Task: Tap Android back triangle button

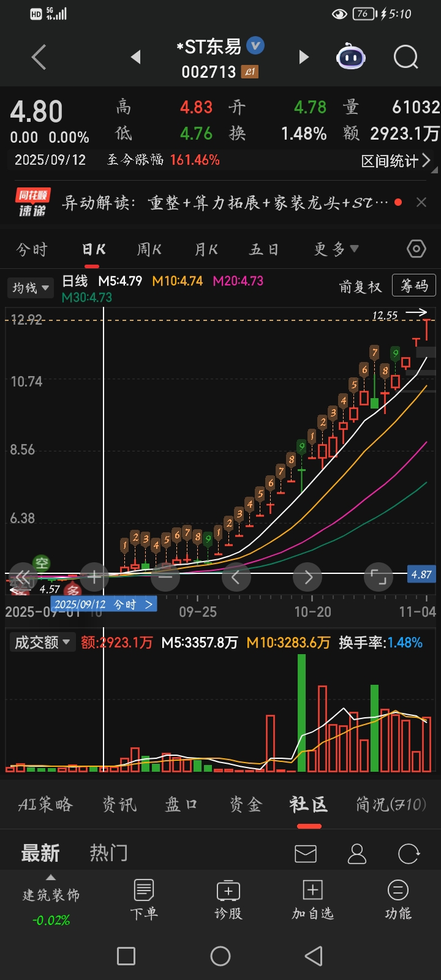Action: 314,956
